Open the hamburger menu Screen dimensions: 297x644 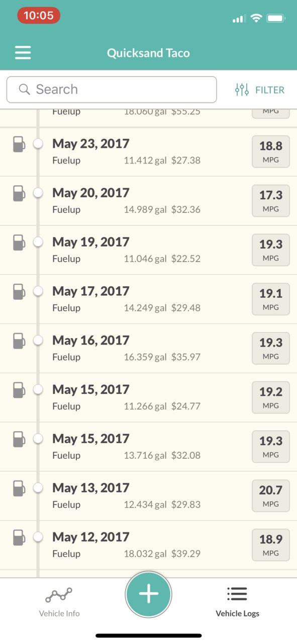point(23,53)
